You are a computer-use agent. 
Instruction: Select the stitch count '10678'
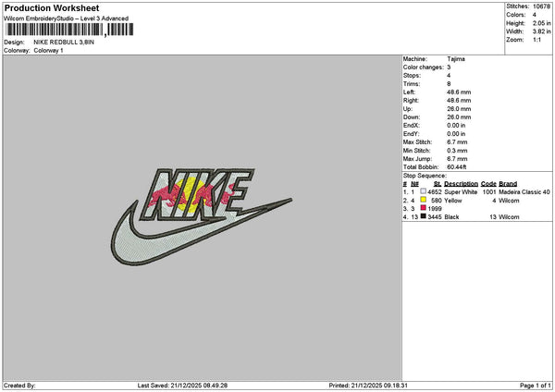541,6
